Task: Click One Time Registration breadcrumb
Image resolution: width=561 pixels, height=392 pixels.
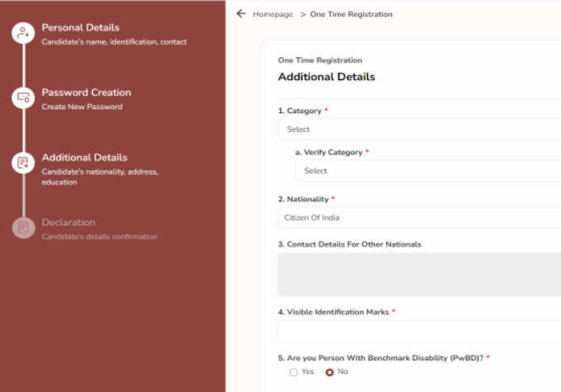Action: click(x=351, y=15)
